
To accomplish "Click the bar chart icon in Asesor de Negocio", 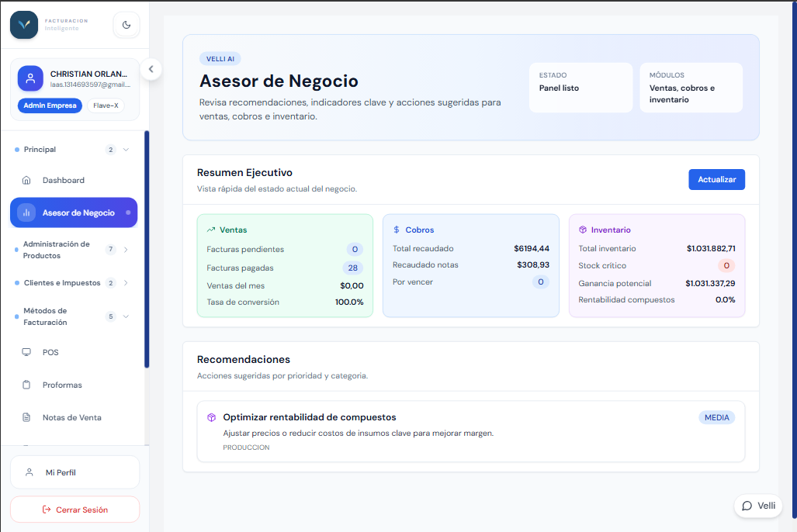I will coord(26,213).
